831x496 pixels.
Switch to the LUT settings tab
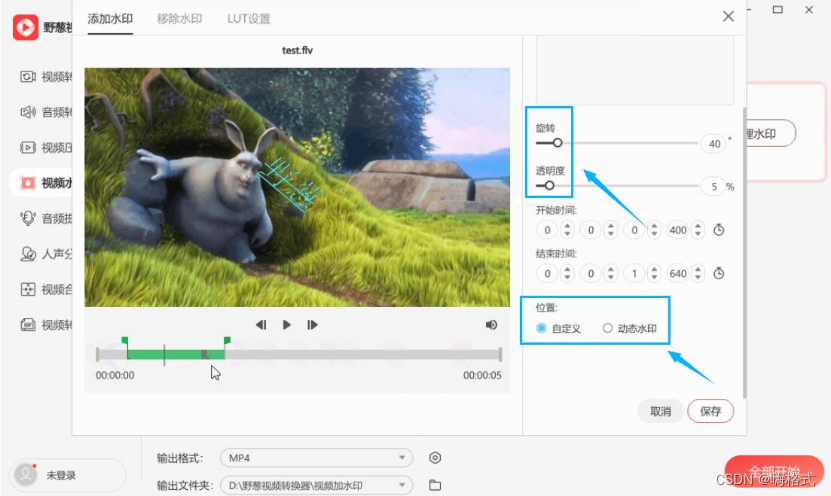(249, 19)
